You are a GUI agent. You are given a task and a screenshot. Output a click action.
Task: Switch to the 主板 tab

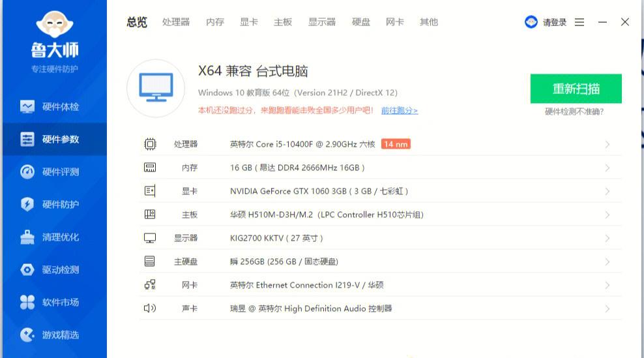pos(283,22)
